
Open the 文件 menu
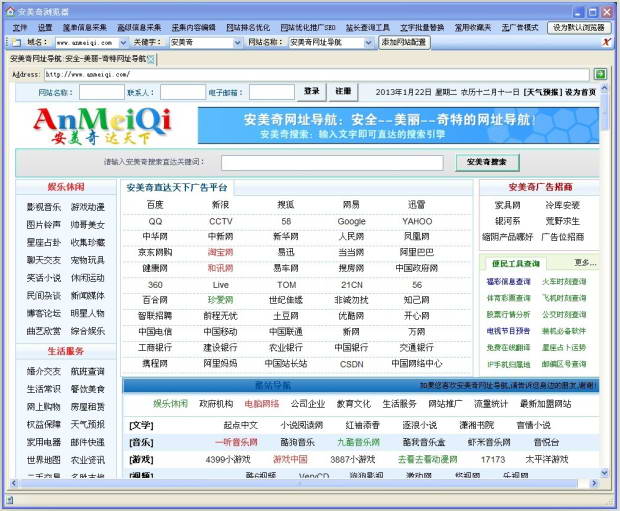click(19, 27)
